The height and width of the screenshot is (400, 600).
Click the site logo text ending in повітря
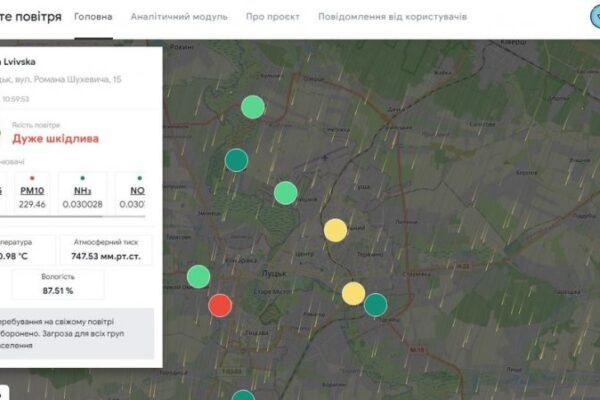coord(32,18)
